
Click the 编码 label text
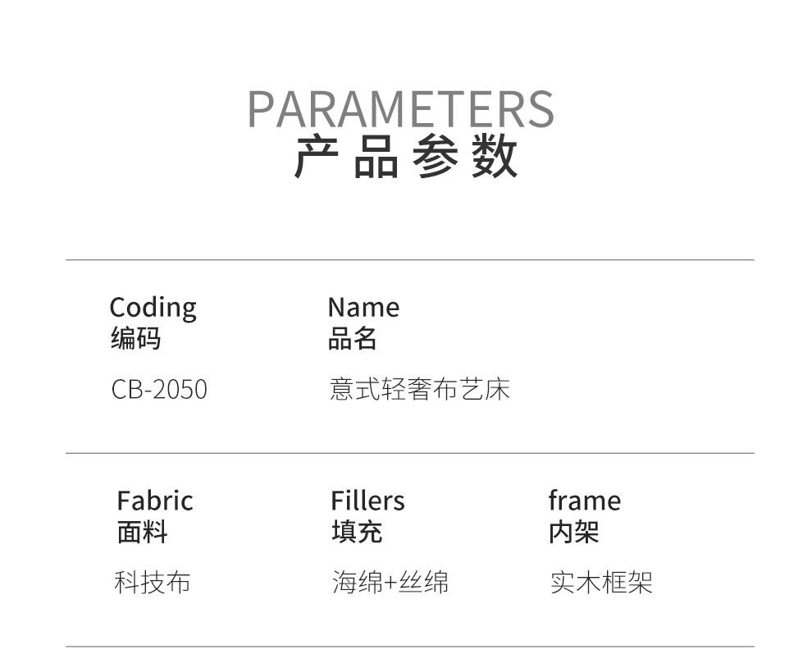[x=135, y=338]
